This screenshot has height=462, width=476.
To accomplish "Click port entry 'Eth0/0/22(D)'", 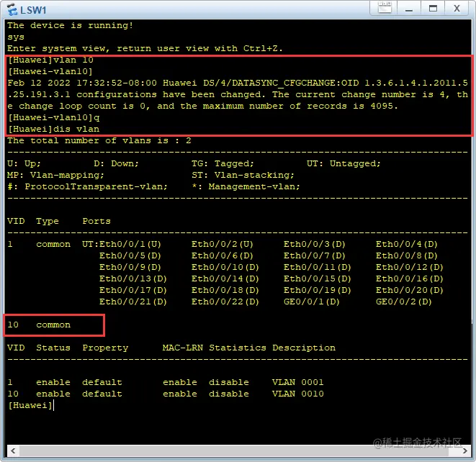I will click(x=225, y=302).
